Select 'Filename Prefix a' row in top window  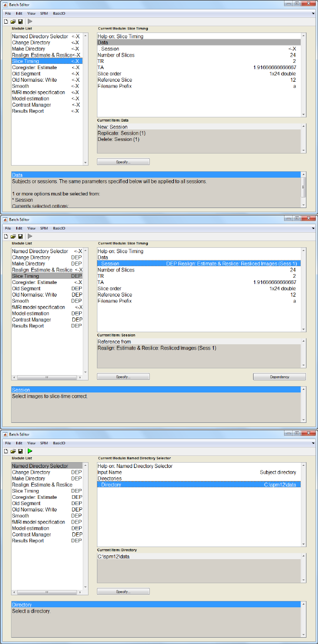click(199, 86)
